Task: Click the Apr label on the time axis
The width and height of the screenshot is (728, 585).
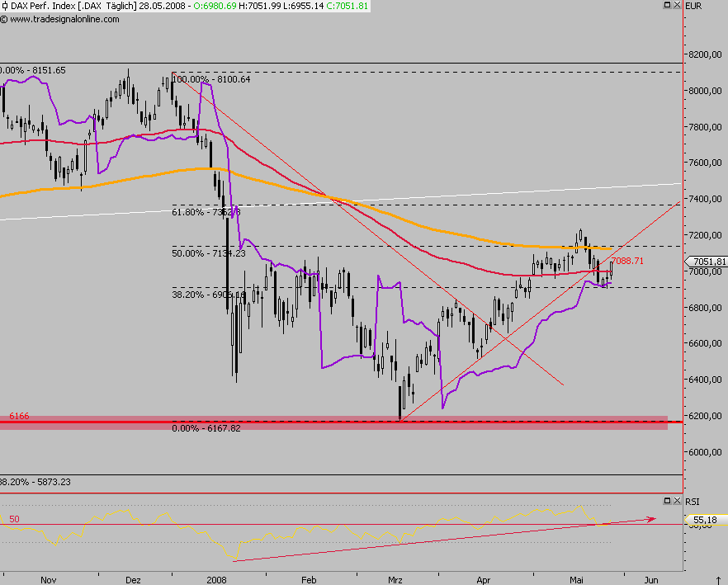Action: [x=484, y=580]
